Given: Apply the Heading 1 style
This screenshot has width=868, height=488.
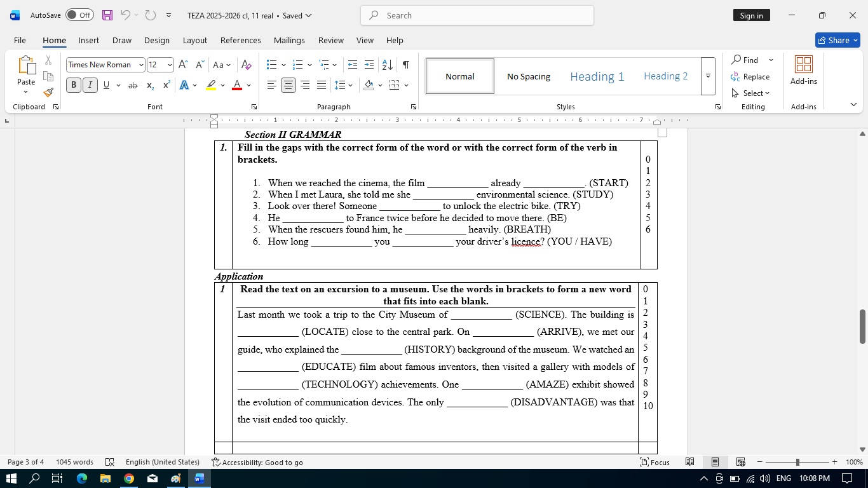Looking at the screenshot, I should (x=597, y=76).
